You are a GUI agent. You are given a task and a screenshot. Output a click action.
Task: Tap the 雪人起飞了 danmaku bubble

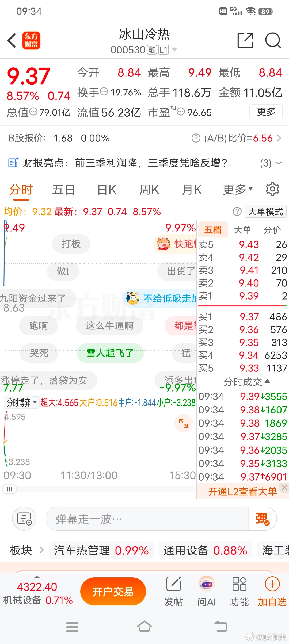(110, 353)
